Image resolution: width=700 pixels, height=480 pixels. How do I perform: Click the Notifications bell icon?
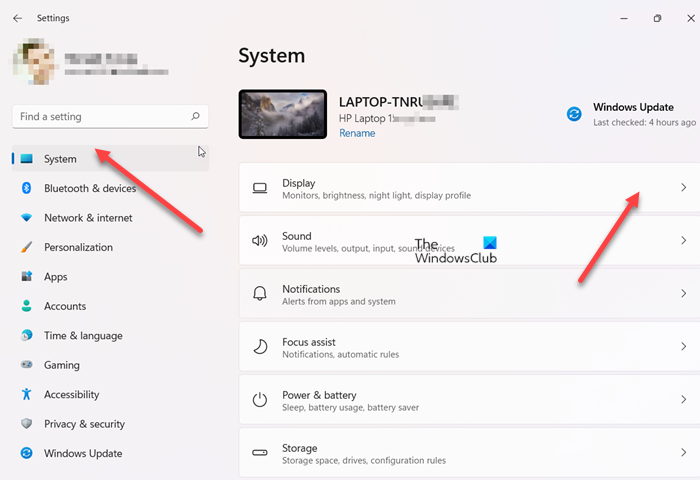point(260,293)
